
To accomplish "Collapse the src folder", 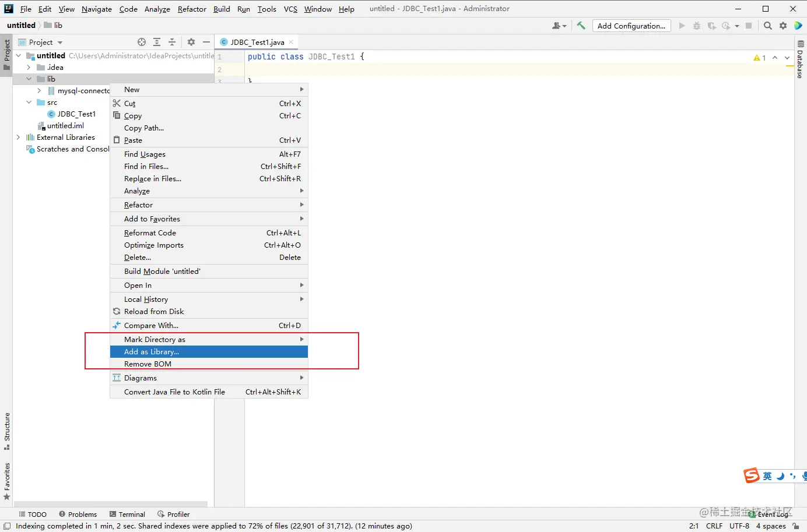I will point(29,102).
